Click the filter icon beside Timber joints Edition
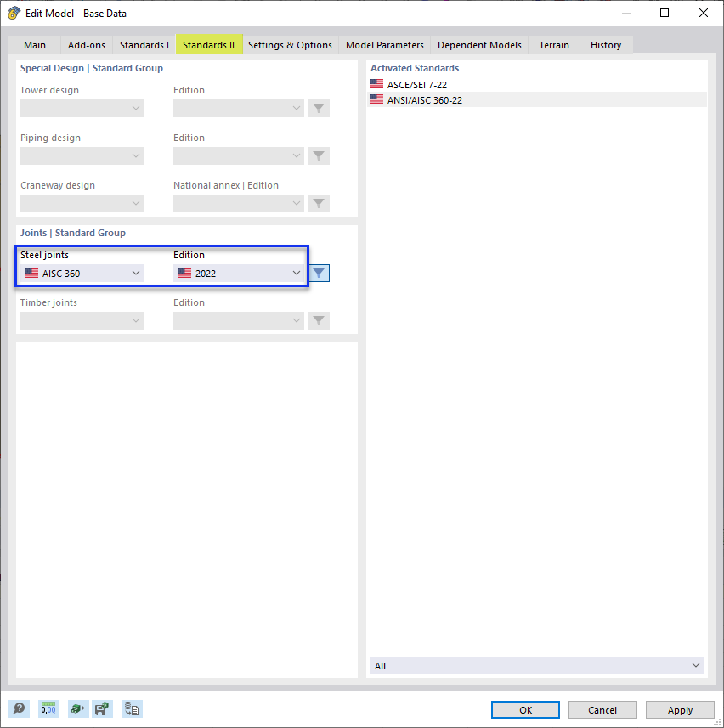724x728 pixels. [319, 320]
